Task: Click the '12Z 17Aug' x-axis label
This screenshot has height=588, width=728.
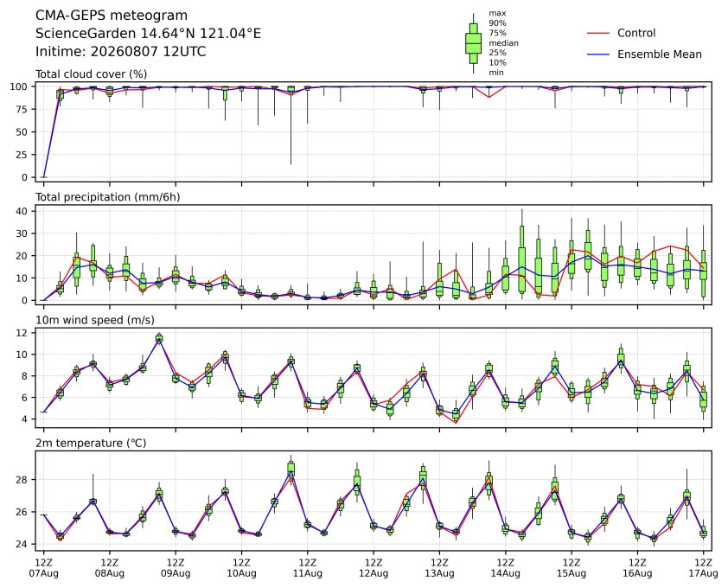Action: pyautogui.click(x=703, y=568)
